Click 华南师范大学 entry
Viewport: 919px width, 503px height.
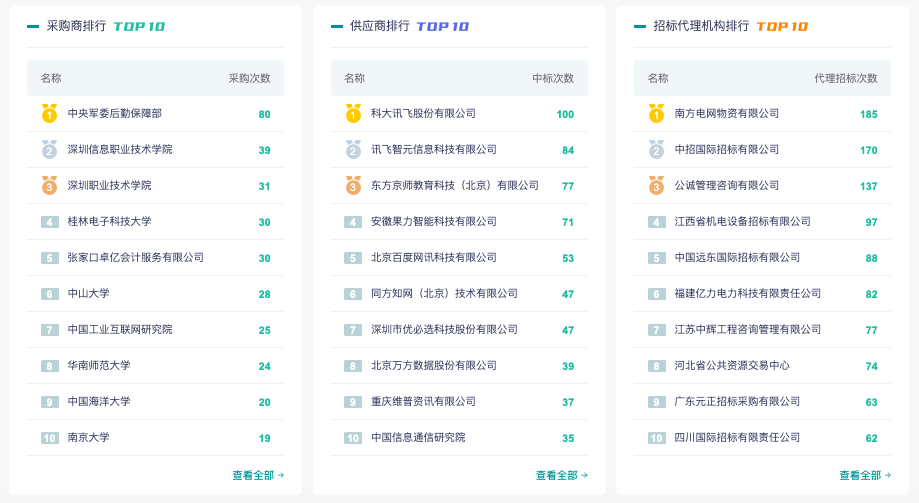click(99, 365)
